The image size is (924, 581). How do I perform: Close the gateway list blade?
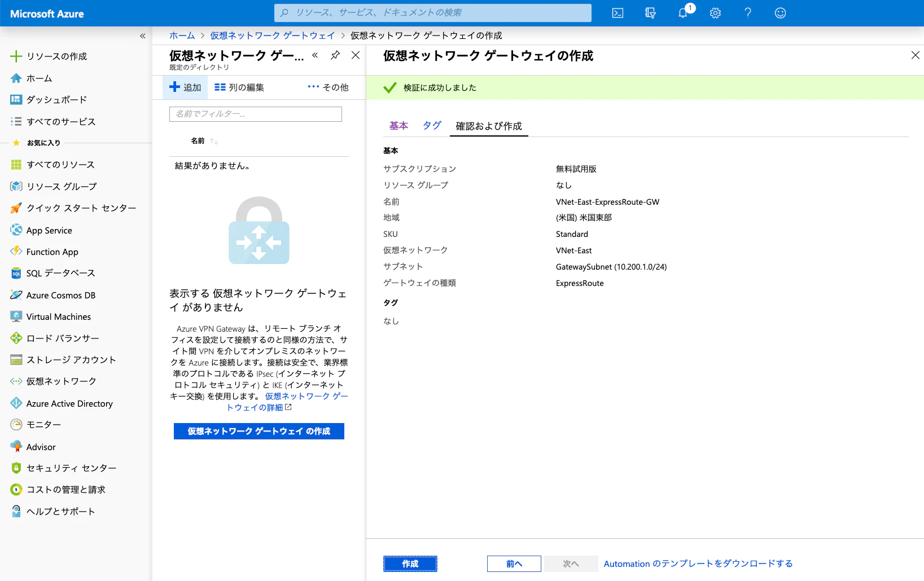pos(356,55)
